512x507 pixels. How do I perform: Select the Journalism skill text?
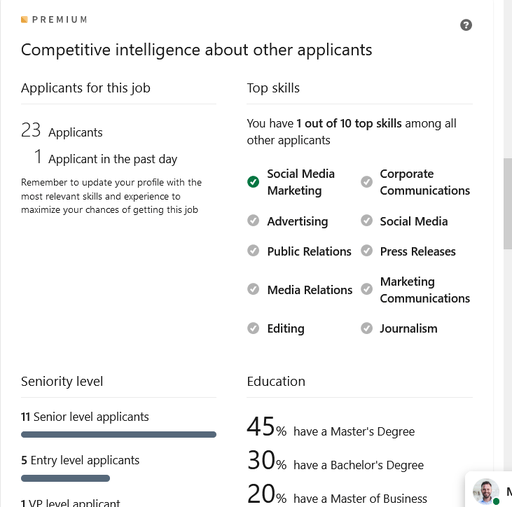pyautogui.click(x=408, y=329)
